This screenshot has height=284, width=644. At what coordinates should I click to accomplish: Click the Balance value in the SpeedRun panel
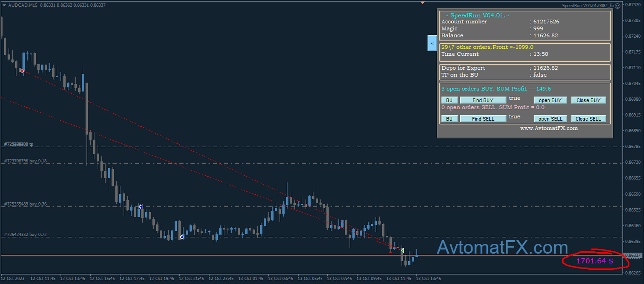click(x=545, y=36)
